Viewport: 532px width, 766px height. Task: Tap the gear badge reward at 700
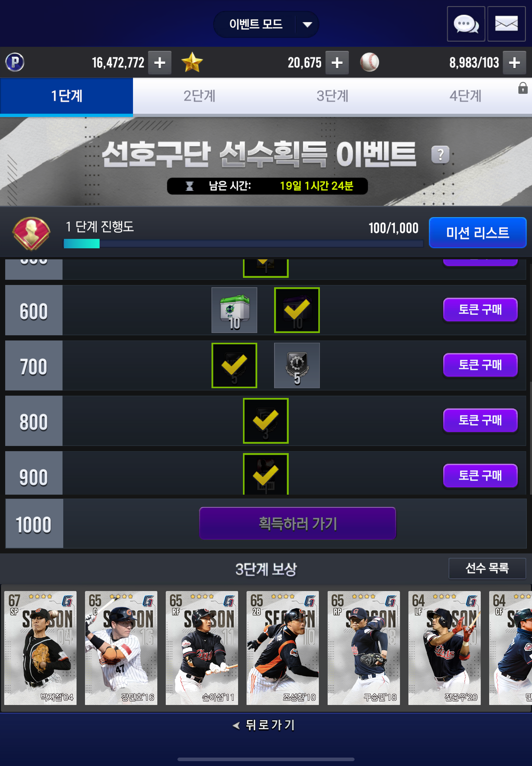297,365
